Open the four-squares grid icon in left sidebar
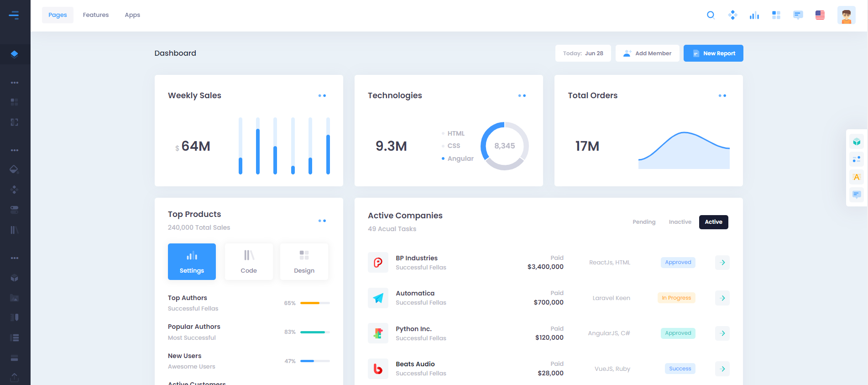Image resolution: width=868 pixels, height=385 pixels. tap(14, 102)
